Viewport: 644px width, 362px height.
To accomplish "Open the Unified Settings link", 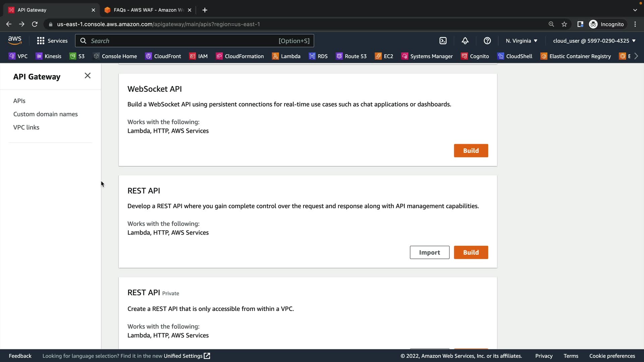I will pyautogui.click(x=186, y=356).
